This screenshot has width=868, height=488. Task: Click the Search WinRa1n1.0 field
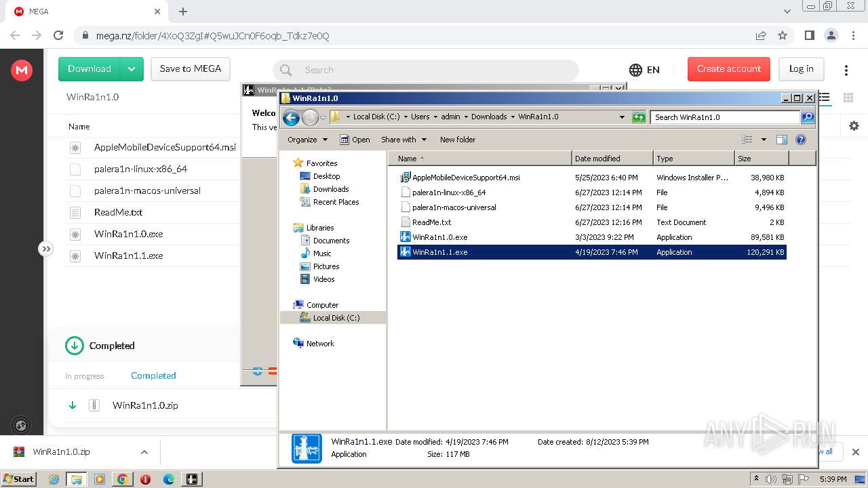tap(726, 117)
